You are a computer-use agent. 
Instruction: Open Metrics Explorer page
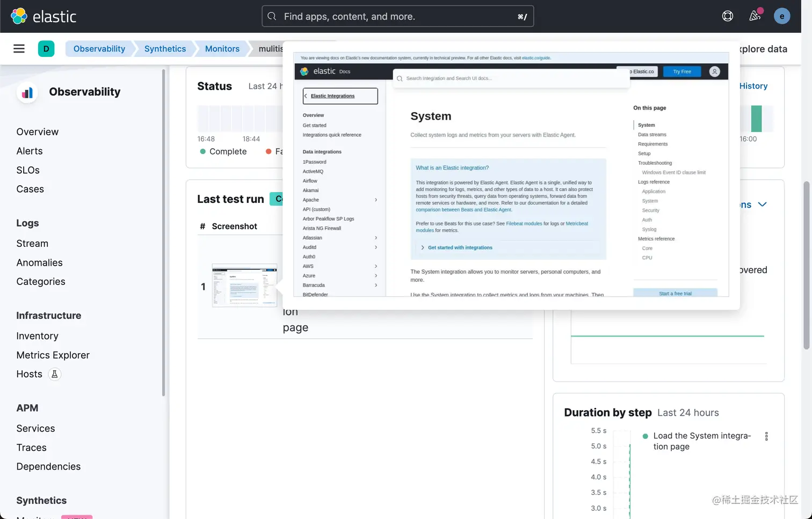pos(53,355)
